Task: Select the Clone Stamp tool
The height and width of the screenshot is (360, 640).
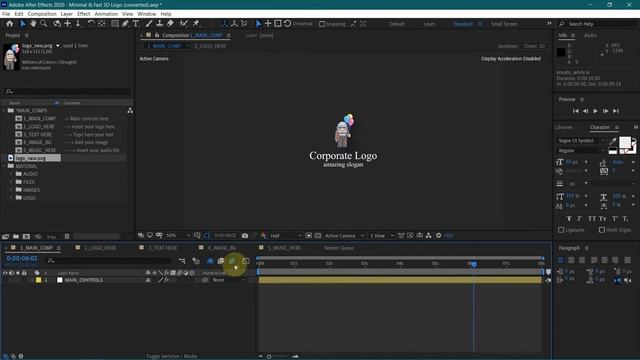Action: coord(160,24)
